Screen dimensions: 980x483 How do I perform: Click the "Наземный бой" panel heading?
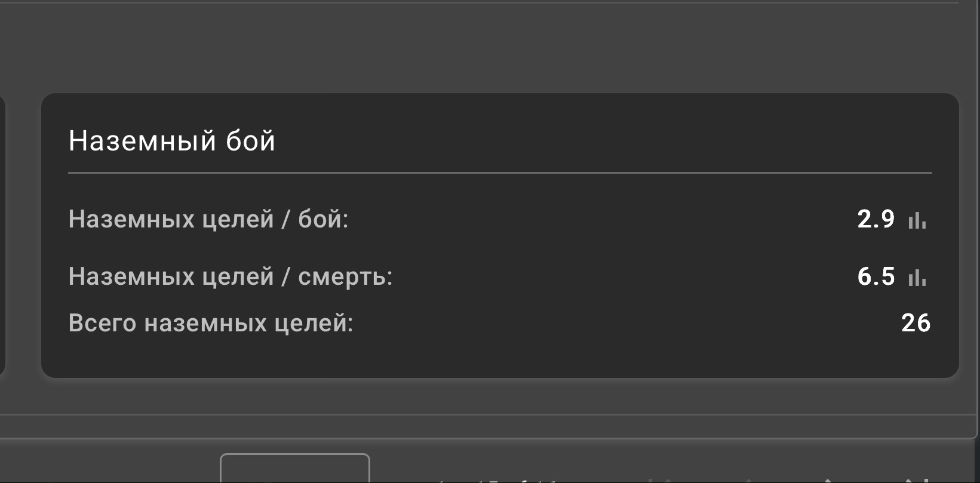(172, 141)
